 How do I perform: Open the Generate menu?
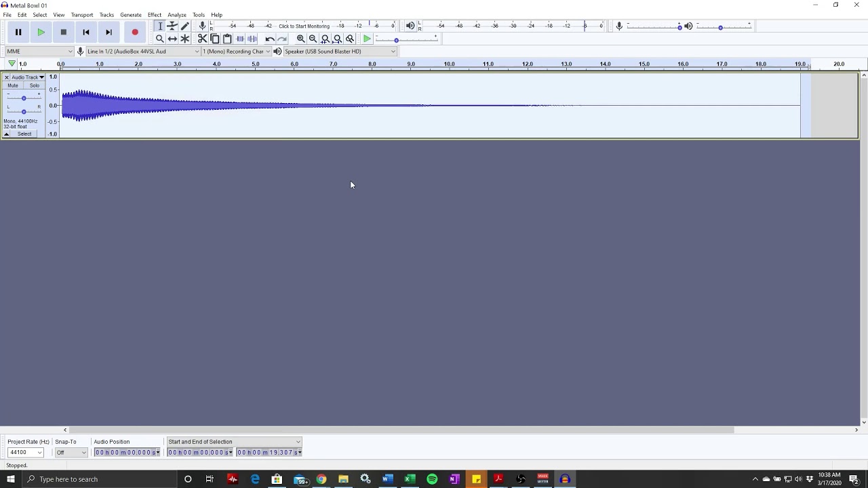coord(131,15)
